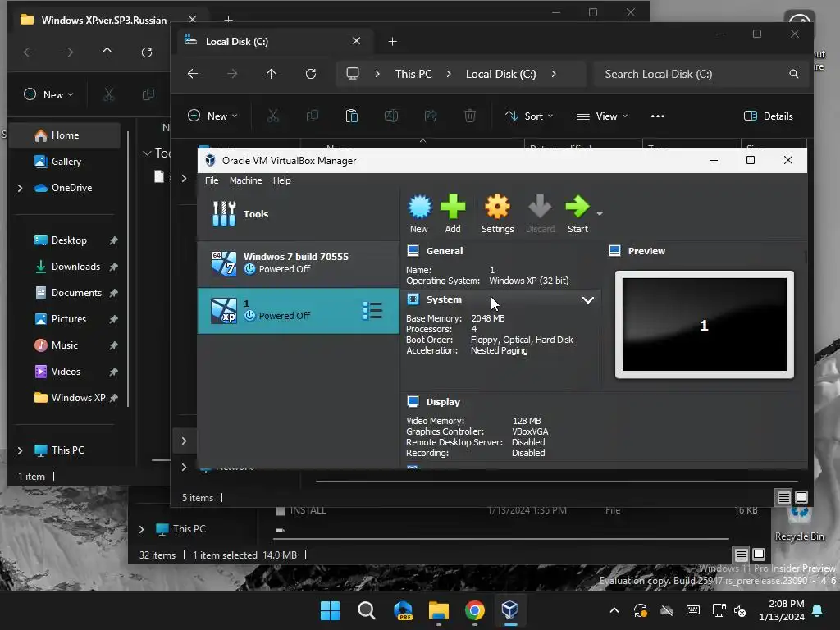
Task: Select Tools in the VirtualBox sidebar
Action: tap(299, 214)
